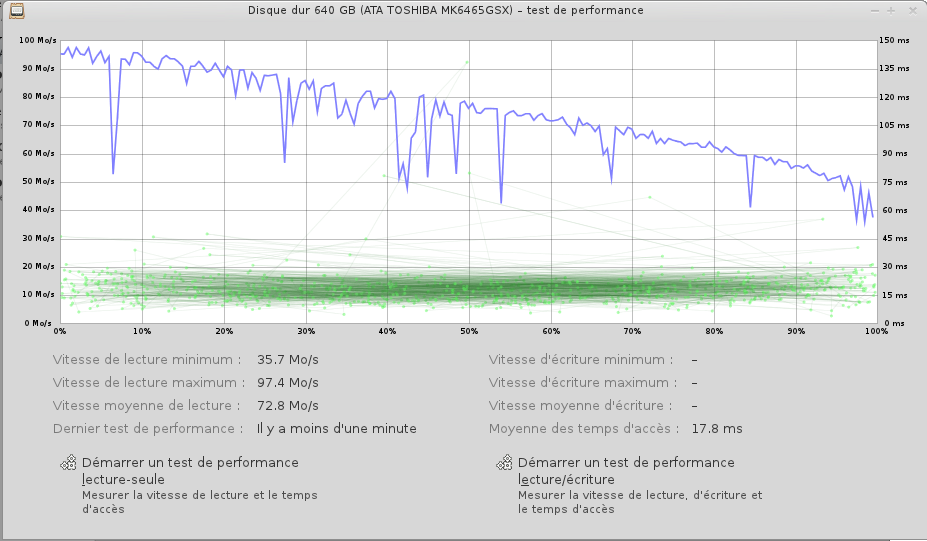Click the 100 Mo/s label on left axis
Viewport: 927px width, 541px height.
pos(38,41)
